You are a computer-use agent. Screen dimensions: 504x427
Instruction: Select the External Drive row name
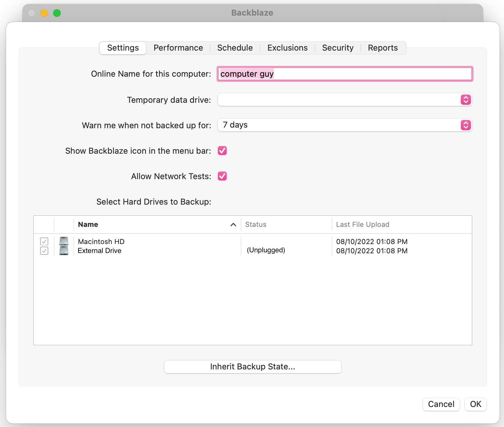coord(100,251)
